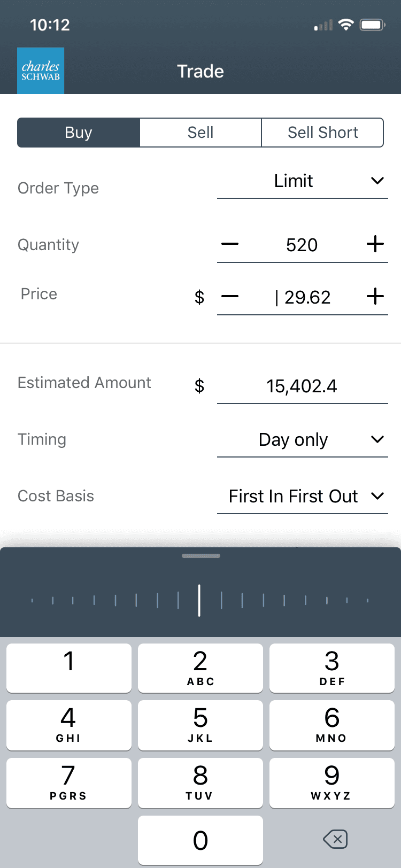401x868 pixels.
Task: Select the Buy order action
Action: pyautogui.click(x=79, y=133)
